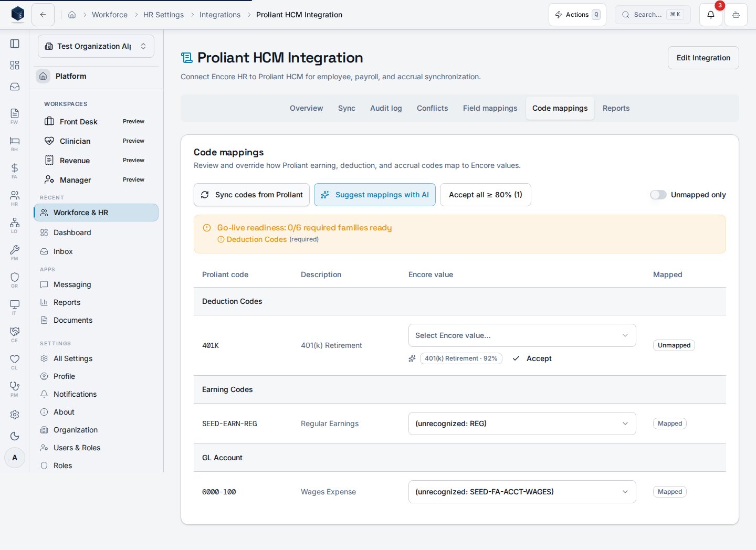The image size is (756, 550).
Task: Switch to Field mappings tab
Action: [490, 108]
